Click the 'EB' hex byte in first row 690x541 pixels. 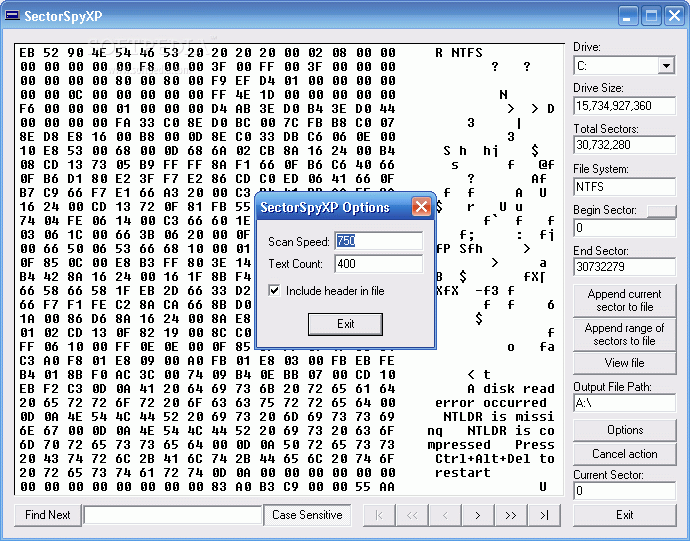27,53
